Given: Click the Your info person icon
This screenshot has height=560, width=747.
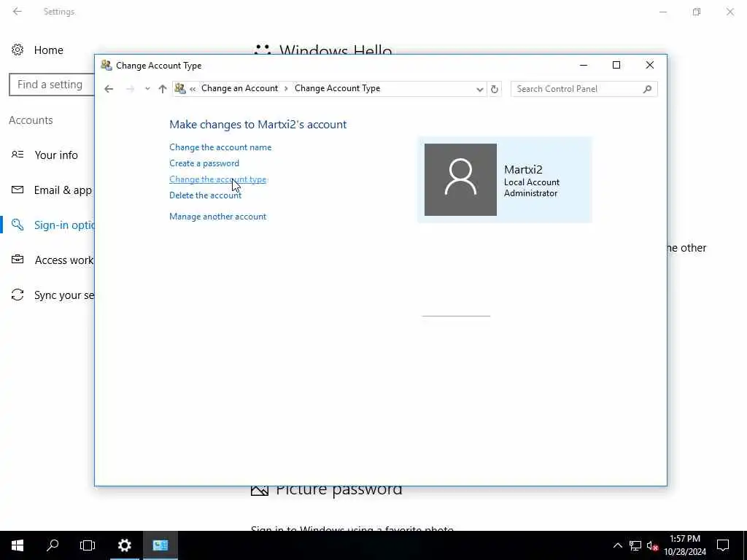Looking at the screenshot, I should [18, 155].
